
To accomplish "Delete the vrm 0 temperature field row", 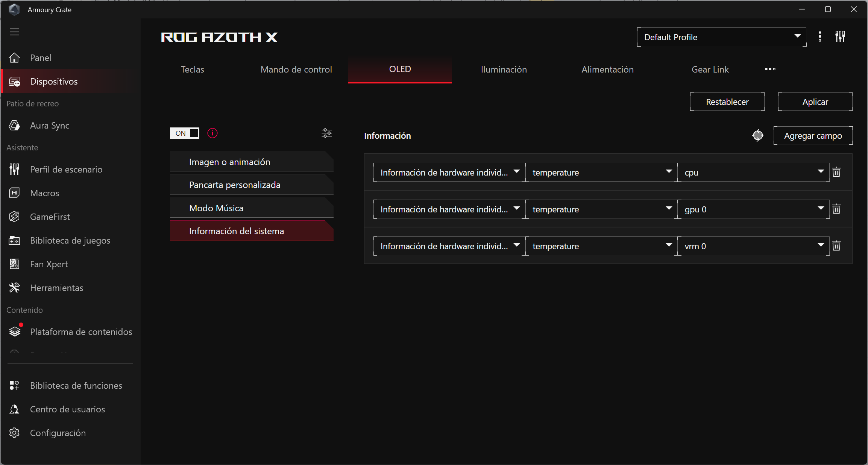I will 836,246.
